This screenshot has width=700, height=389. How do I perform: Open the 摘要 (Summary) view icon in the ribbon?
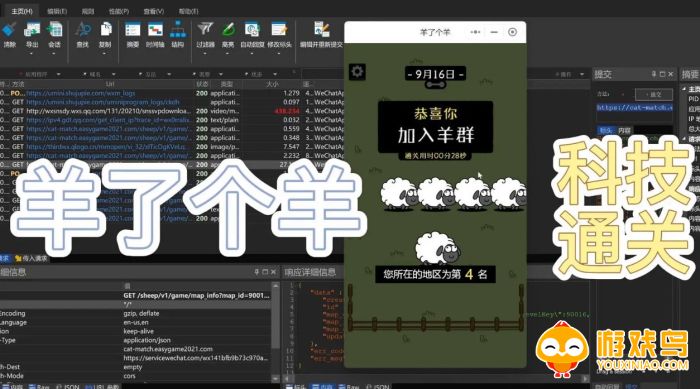[x=133, y=30]
